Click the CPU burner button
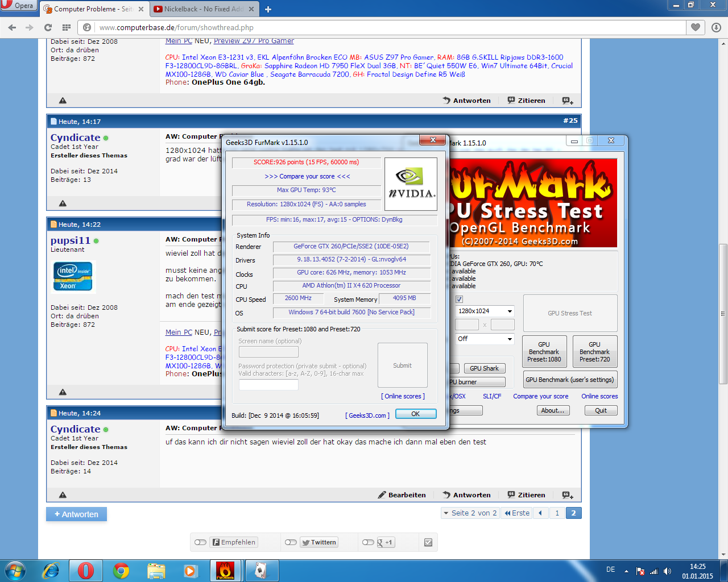 [477, 382]
